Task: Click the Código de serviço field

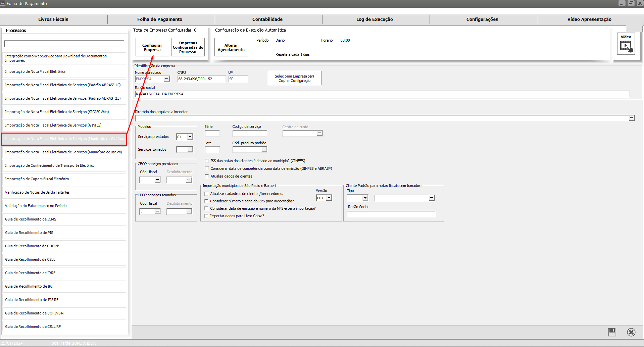Action: coord(250,133)
